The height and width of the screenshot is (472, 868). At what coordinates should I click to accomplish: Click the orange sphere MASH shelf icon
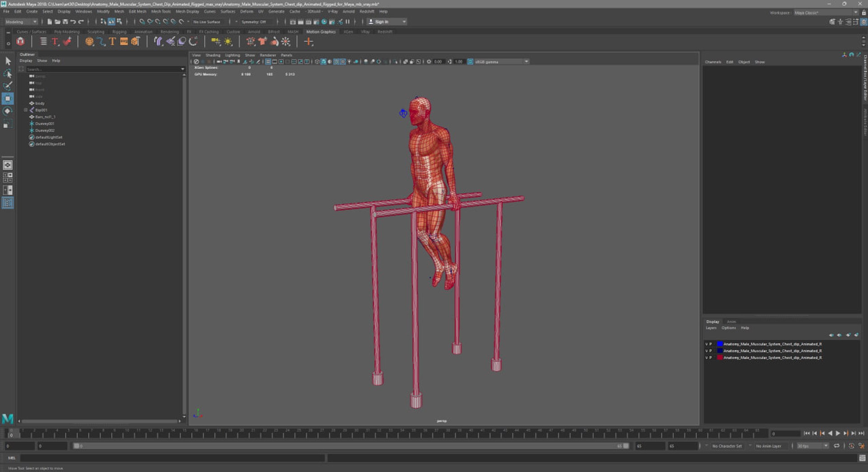pos(90,42)
